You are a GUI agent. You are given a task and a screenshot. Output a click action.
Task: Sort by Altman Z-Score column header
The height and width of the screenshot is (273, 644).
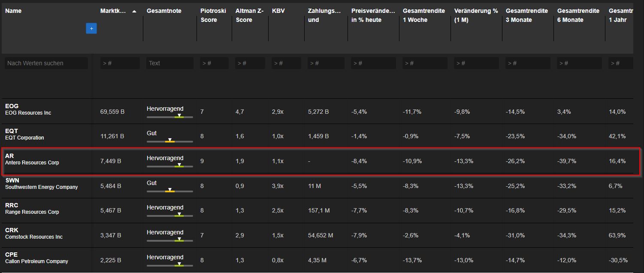click(249, 15)
